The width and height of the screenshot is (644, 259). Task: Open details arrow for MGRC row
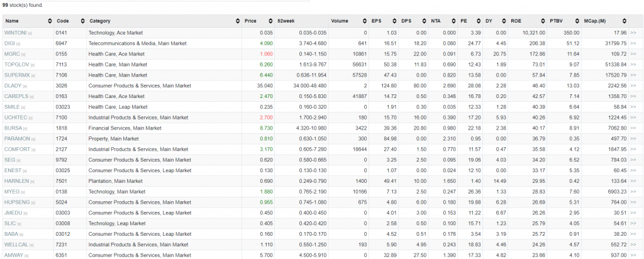click(x=633, y=54)
